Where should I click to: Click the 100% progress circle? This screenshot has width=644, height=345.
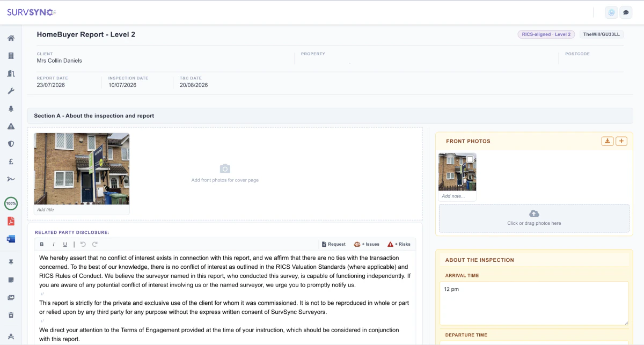11,204
